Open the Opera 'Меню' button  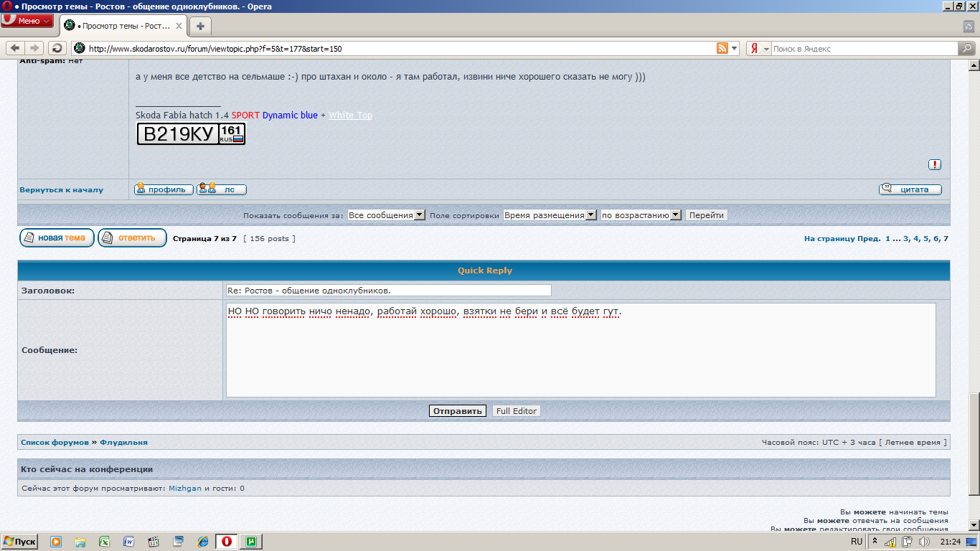point(27,21)
